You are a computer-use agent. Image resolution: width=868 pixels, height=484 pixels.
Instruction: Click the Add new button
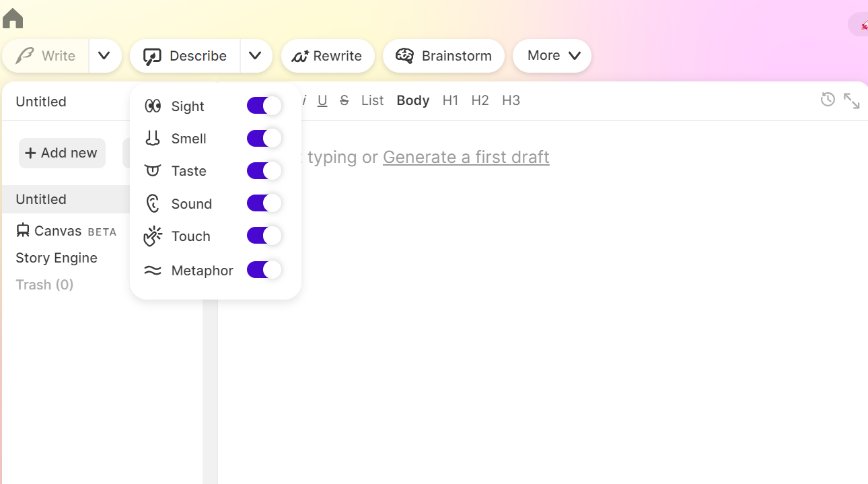click(62, 153)
